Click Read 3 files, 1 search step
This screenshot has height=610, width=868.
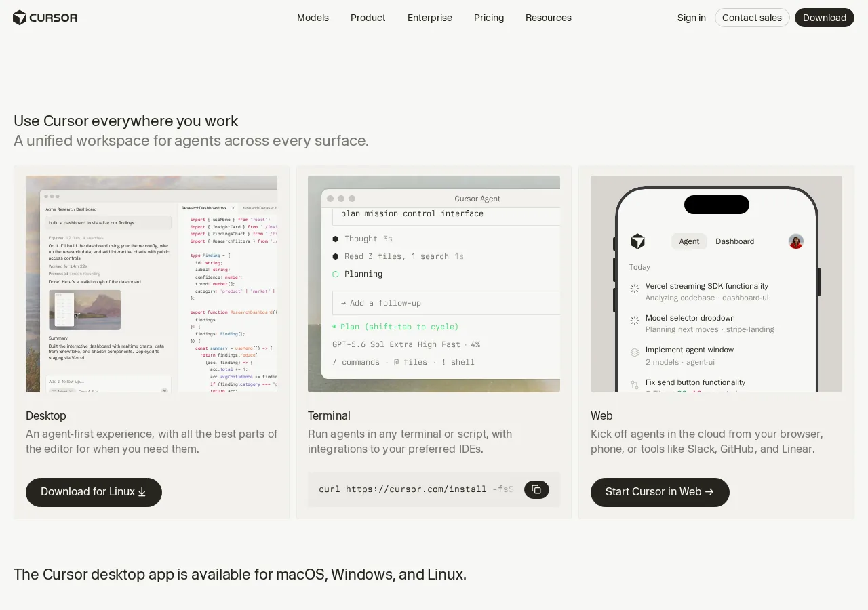(x=398, y=256)
